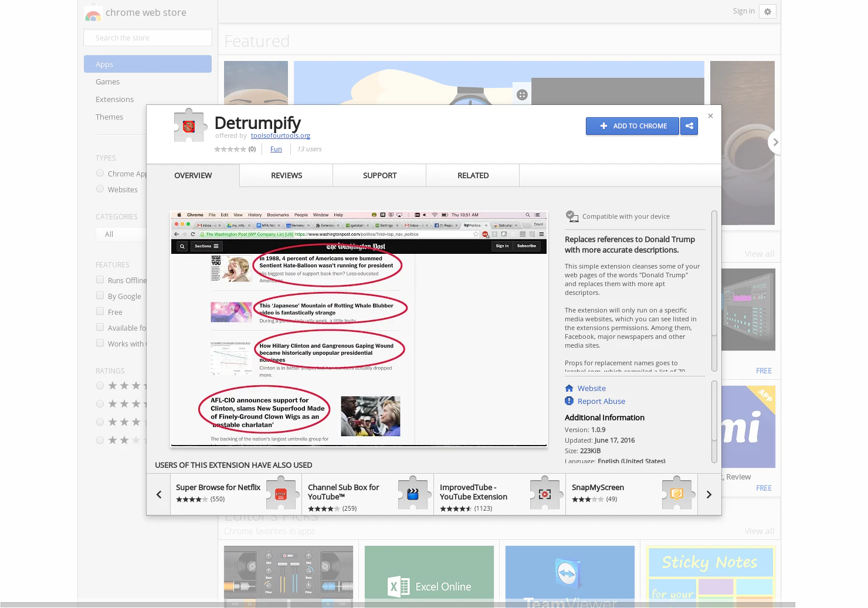
Task: Show previous related extensions with left arrow
Action: click(158, 494)
